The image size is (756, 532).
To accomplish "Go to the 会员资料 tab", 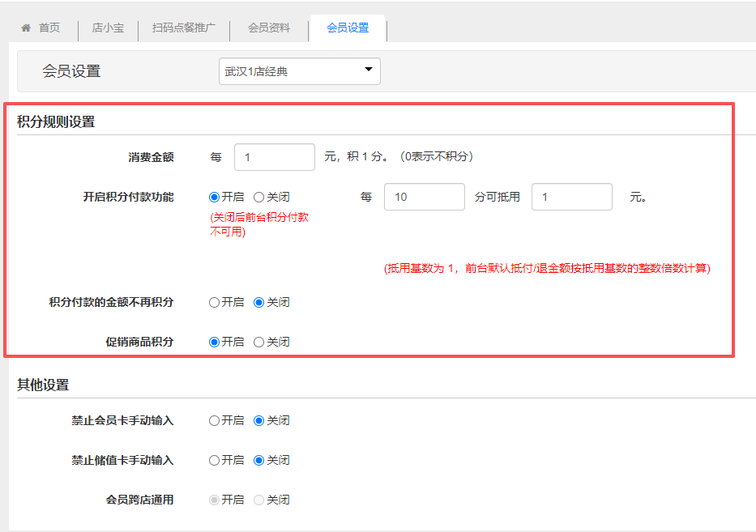I will tap(269, 28).
